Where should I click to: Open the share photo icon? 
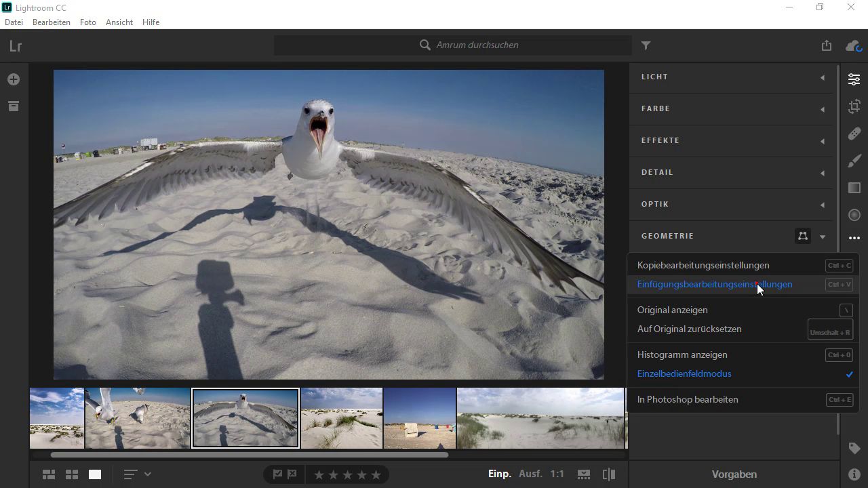coord(826,45)
